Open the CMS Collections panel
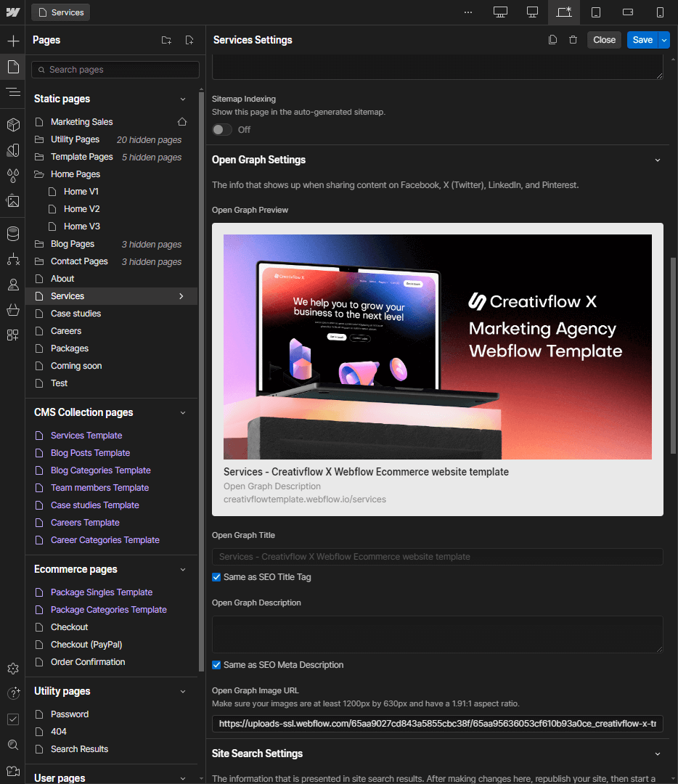 coord(12,234)
